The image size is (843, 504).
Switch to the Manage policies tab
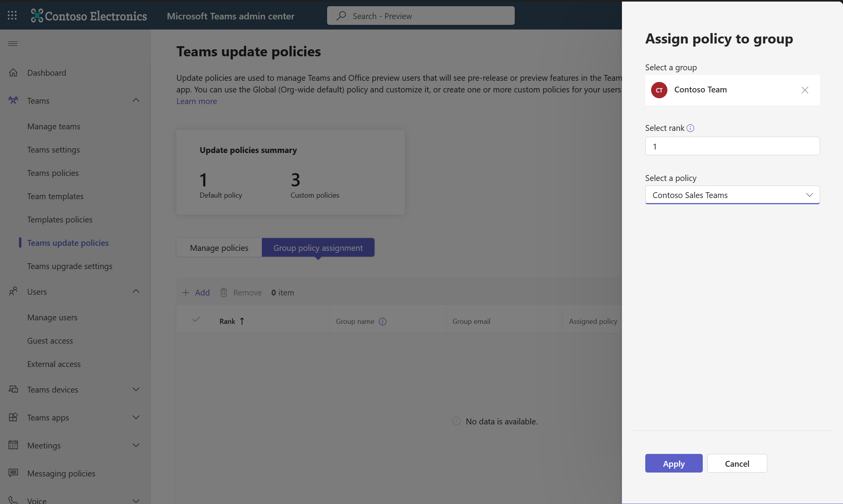coord(219,247)
